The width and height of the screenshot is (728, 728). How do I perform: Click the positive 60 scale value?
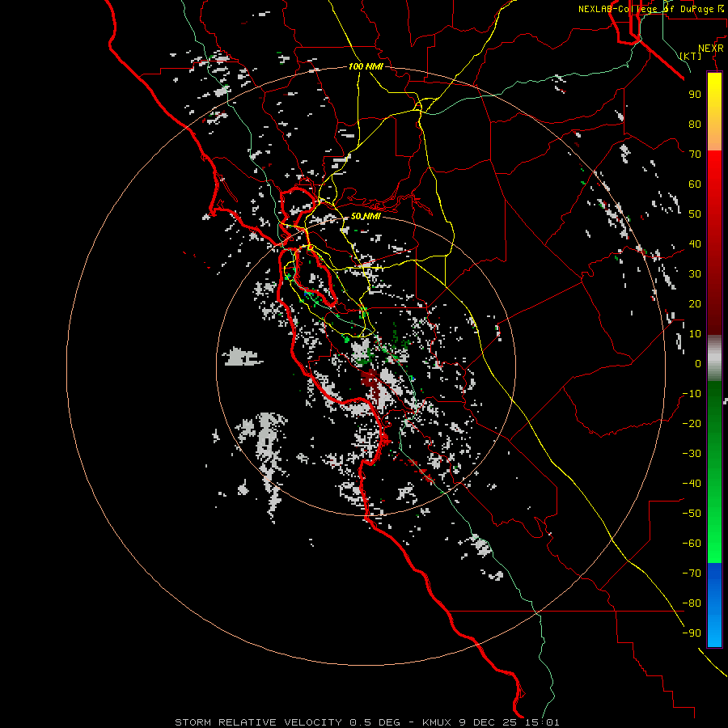click(695, 184)
